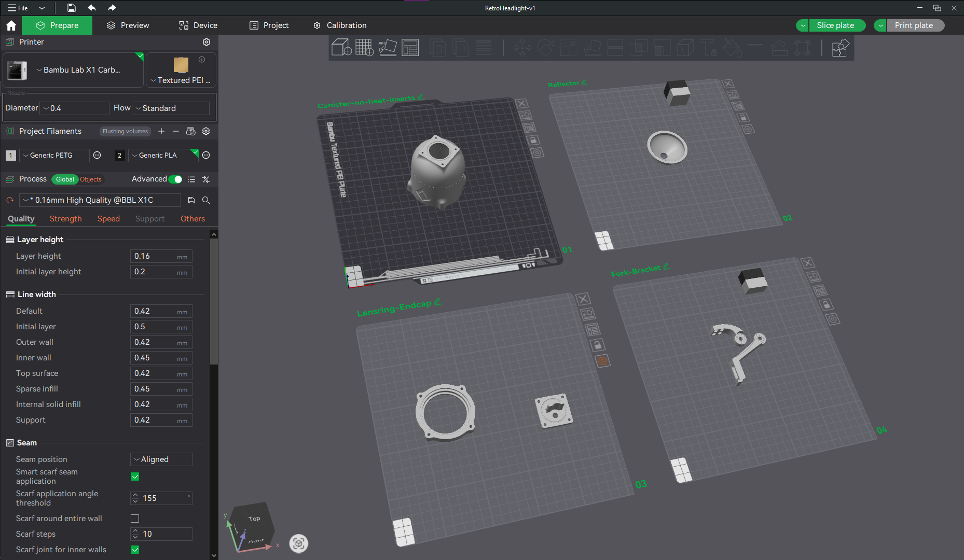Click the AMS filament sync icon
The height and width of the screenshot is (560, 964).
coord(191,131)
